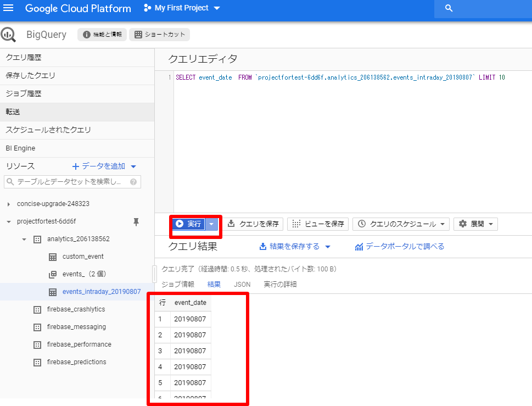The height and width of the screenshot is (406, 532).
Task: Click the ビューを保存 button
Action: (x=318, y=224)
